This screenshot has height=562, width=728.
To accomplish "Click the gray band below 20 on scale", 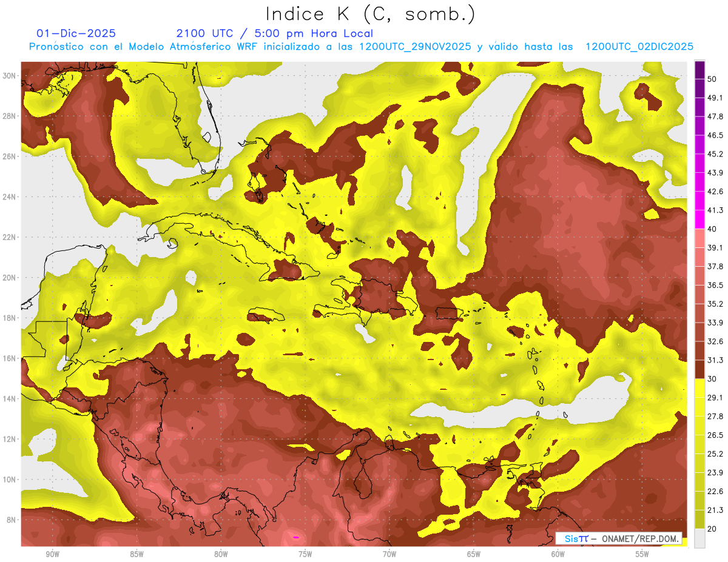I will click(x=699, y=538).
